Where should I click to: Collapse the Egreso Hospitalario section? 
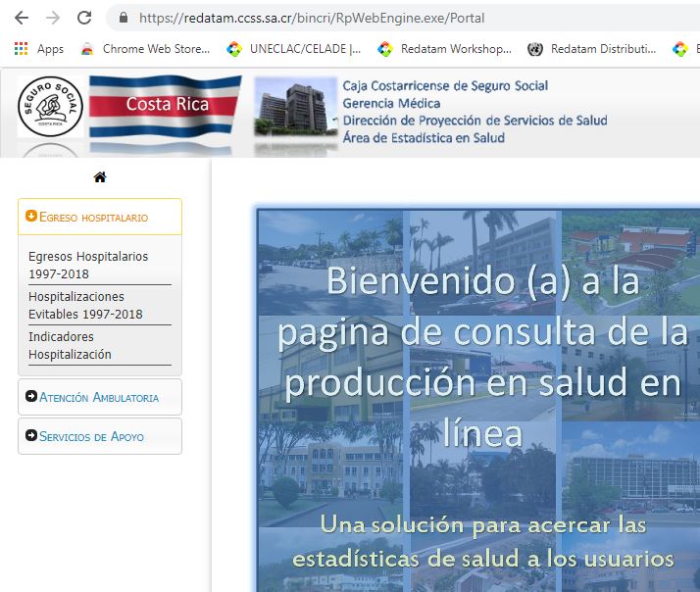click(x=99, y=217)
